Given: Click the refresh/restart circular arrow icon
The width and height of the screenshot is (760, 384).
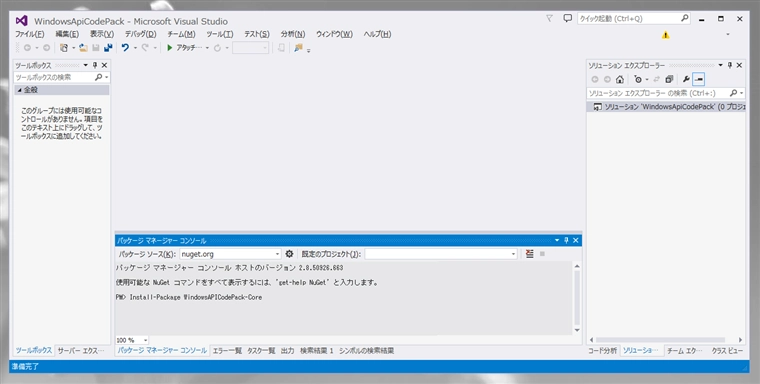Looking at the screenshot, I should pos(217,48).
